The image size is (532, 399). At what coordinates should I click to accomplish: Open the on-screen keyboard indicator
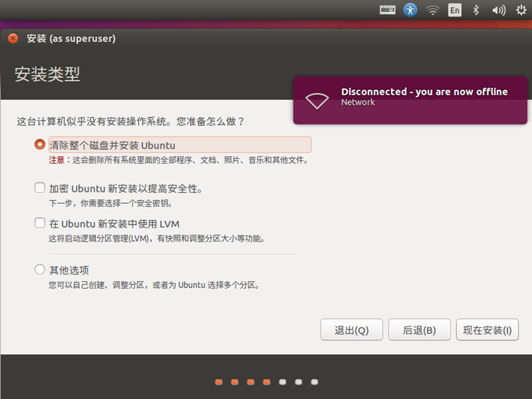[x=387, y=10]
